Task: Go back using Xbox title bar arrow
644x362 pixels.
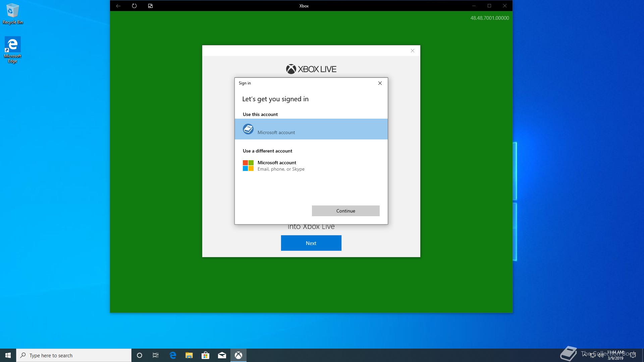Action: click(118, 6)
